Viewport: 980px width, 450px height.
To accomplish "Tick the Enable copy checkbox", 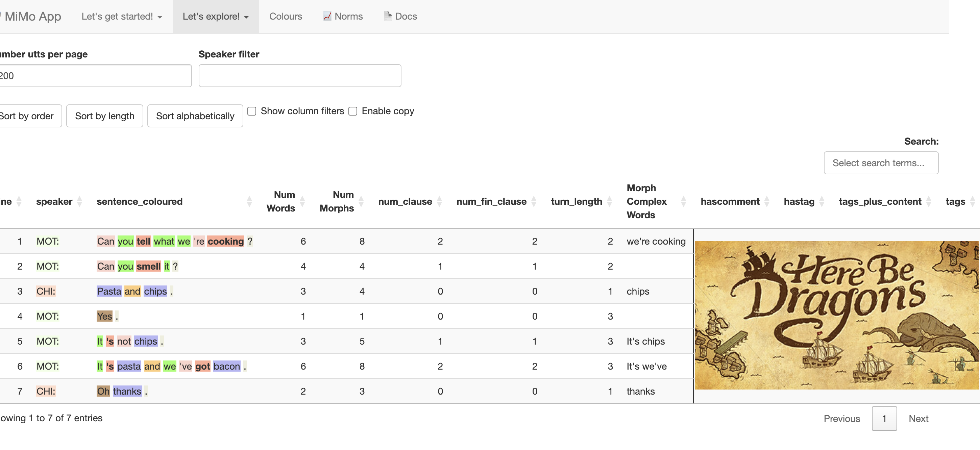I will [x=353, y=111].
